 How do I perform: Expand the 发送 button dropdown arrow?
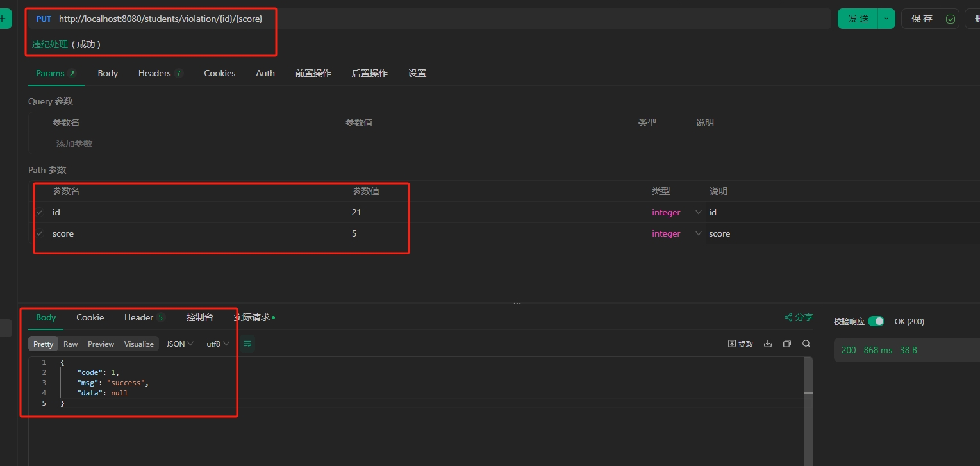pyautogui.click(x=886, y=19)
